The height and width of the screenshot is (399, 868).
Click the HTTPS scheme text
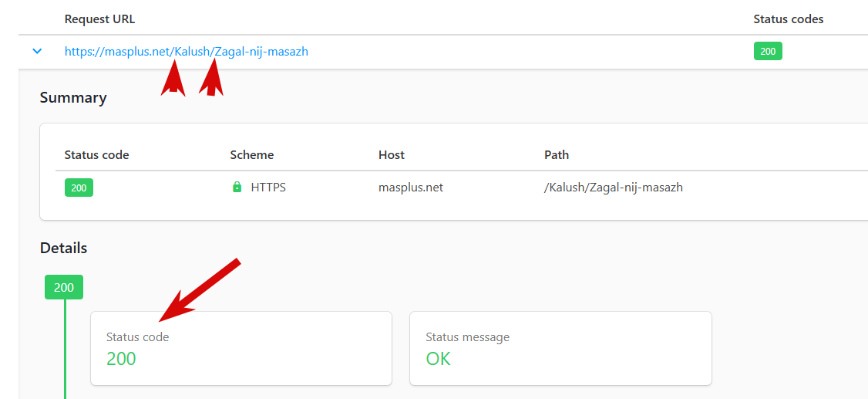tap(268, 187)
